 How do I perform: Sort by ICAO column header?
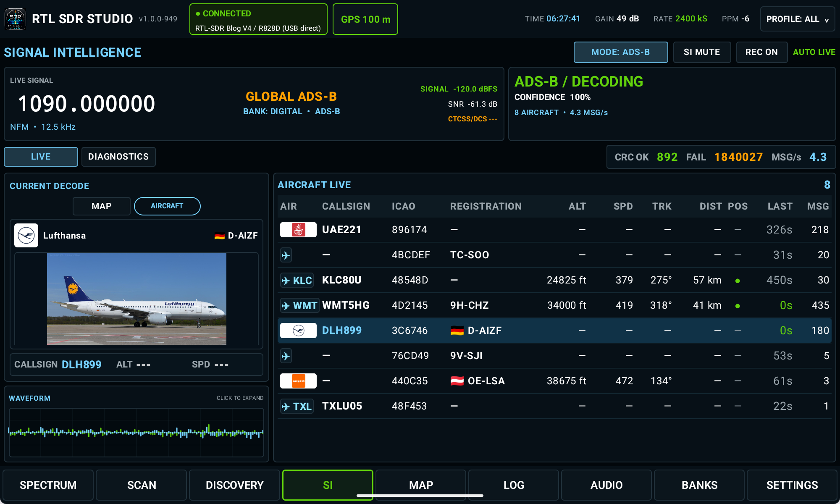click(403, 206)
